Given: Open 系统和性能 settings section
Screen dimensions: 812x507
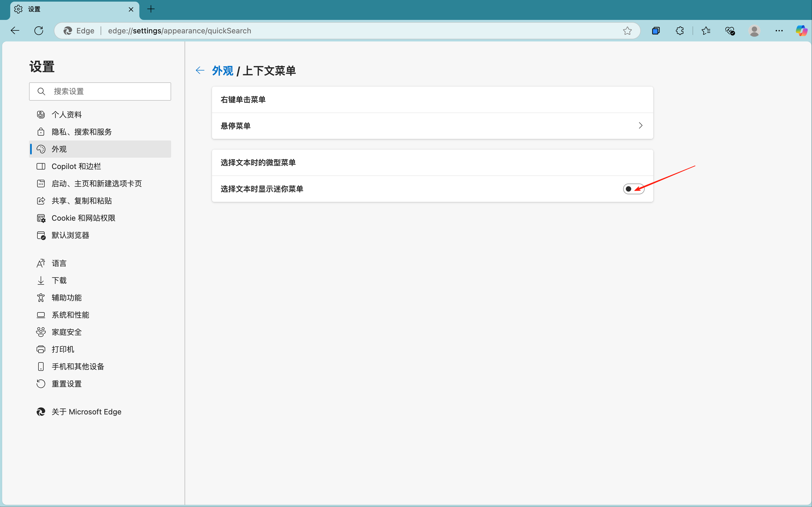Looking at the screenshot, I should tap(100, 315).
